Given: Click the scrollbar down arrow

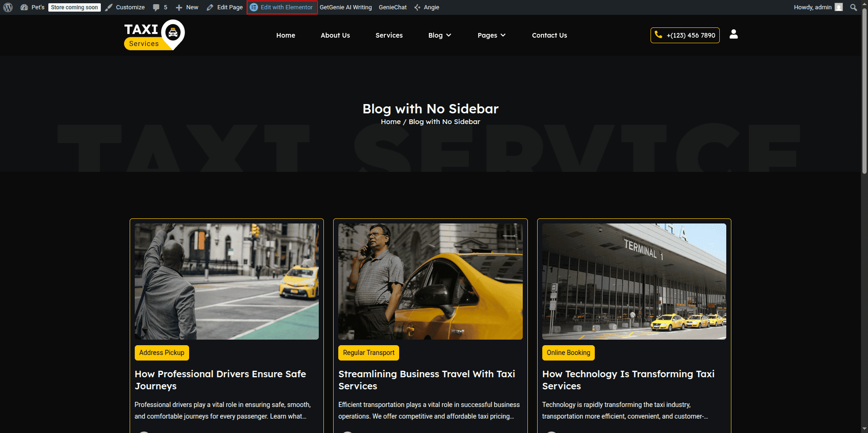Looking at the screenshot, I should pyautogui.click(x=864, y=429).
